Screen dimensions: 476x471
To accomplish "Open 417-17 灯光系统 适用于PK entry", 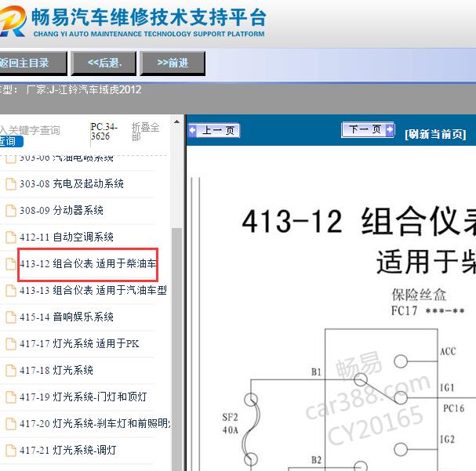I will point(79,344).
